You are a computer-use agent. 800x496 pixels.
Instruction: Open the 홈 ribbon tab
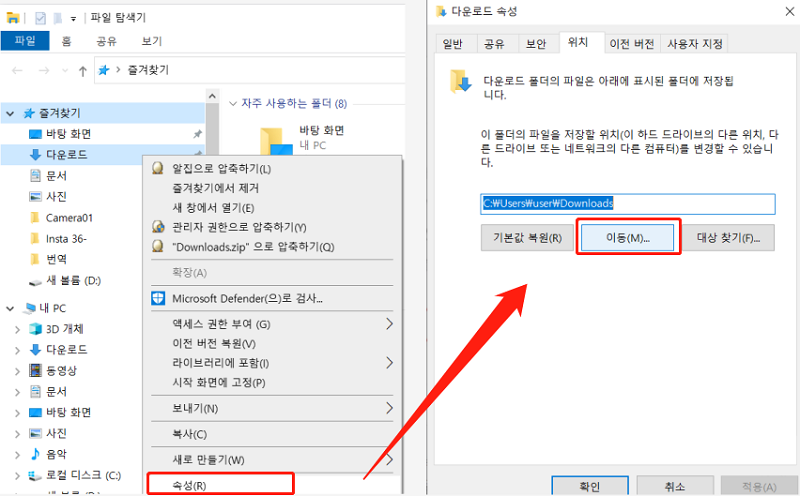(66, 41)
